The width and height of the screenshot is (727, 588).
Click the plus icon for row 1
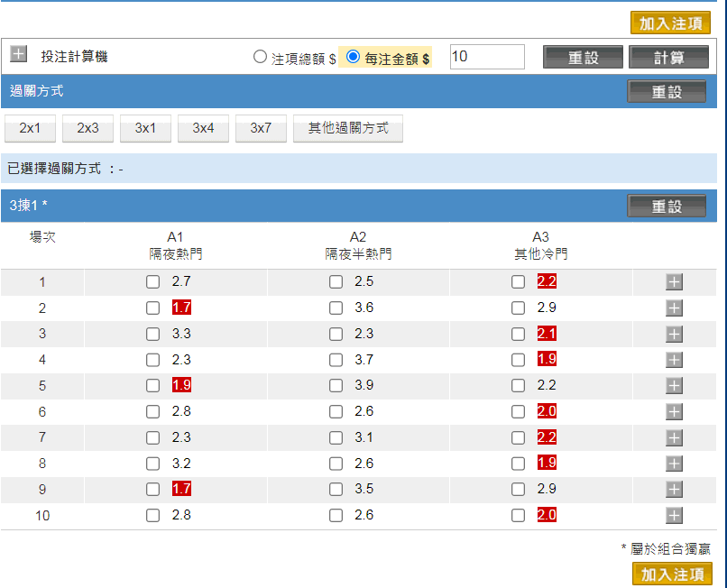[674, 282]
